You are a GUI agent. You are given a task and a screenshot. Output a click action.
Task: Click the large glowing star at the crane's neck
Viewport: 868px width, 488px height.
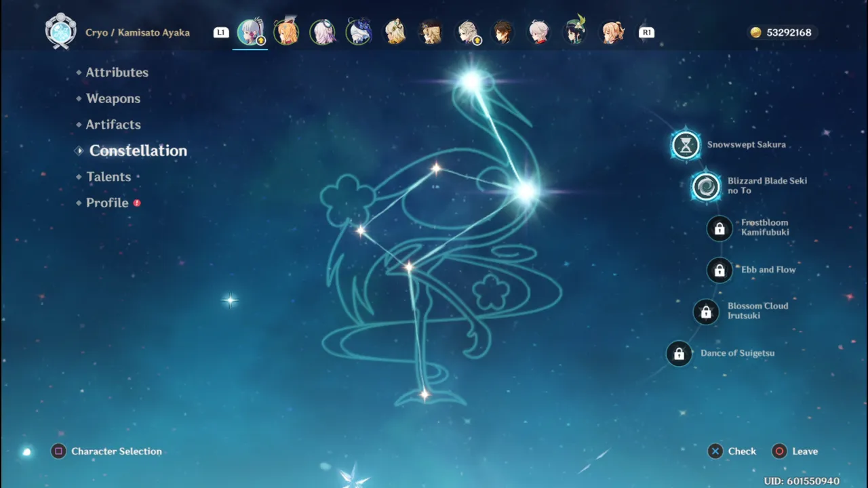pos(526,192)
